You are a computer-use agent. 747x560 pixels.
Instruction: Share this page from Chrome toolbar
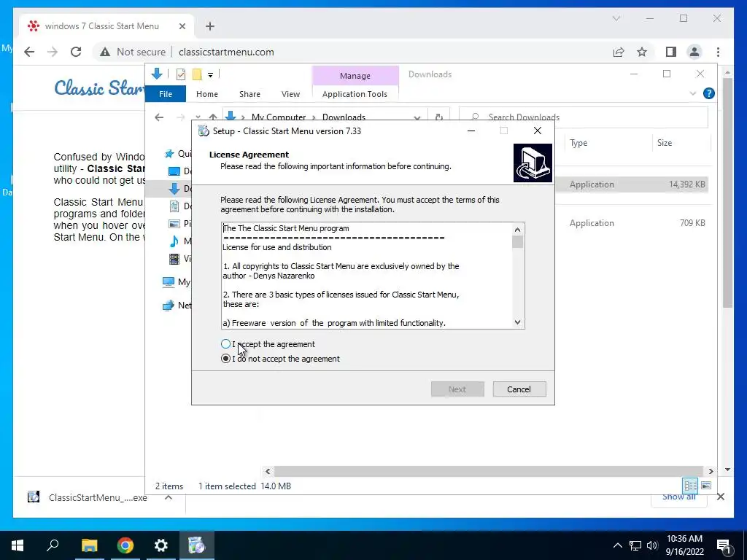click(x=619, y=52)
